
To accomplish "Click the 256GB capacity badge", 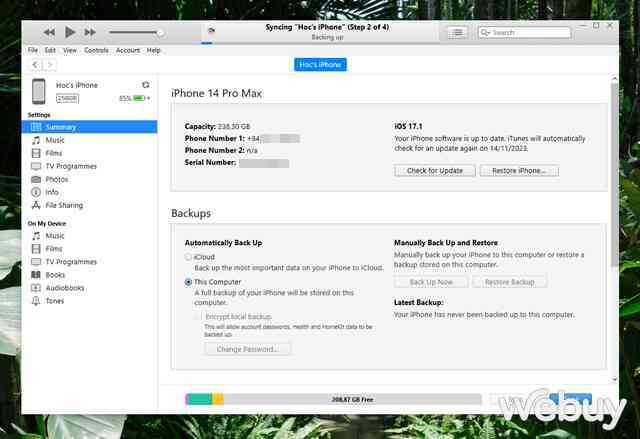I will point(67,98).
